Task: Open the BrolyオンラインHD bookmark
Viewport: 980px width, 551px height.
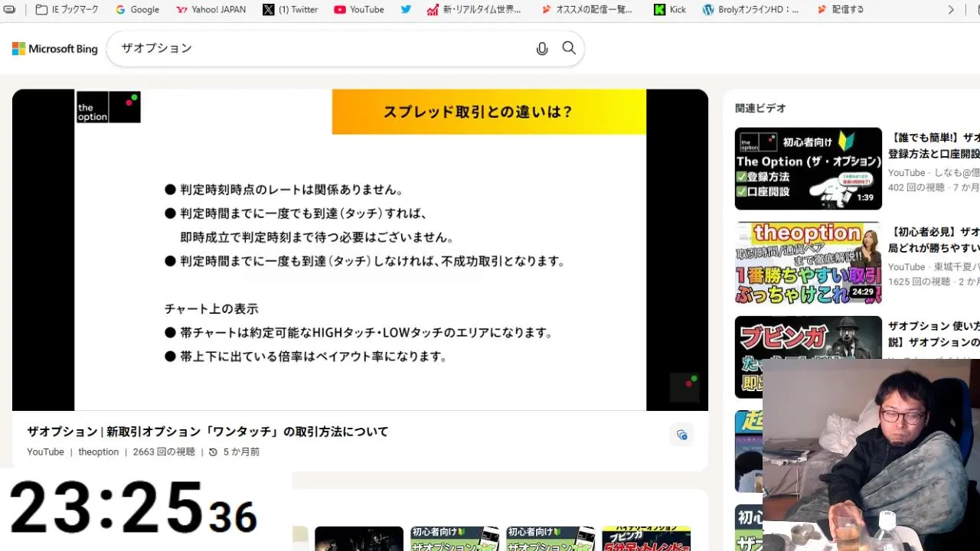Action: pos(750,9)
